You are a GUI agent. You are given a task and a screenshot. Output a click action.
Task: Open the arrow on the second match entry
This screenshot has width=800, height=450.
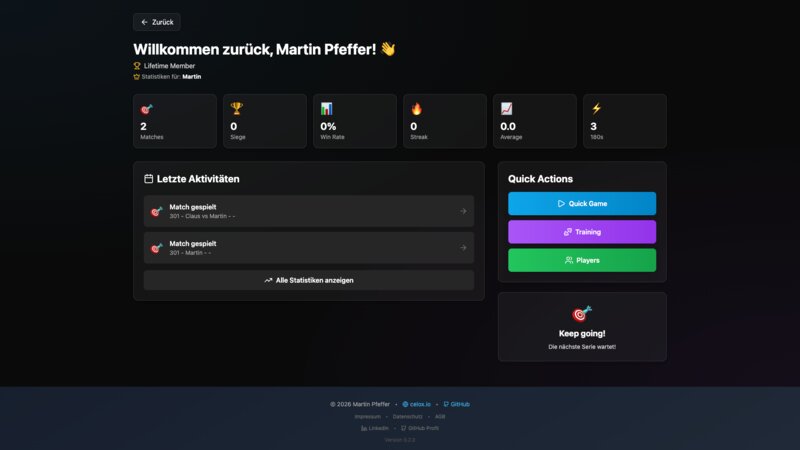(463, 248)
